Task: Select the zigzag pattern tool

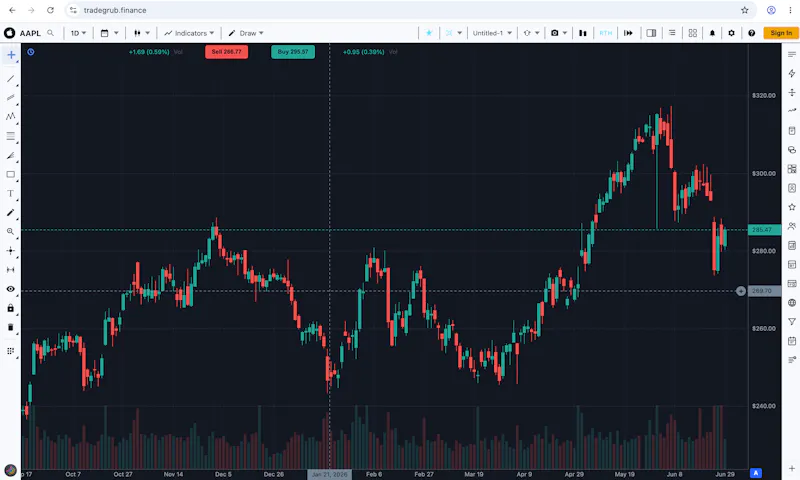Action: pos(10,116)
